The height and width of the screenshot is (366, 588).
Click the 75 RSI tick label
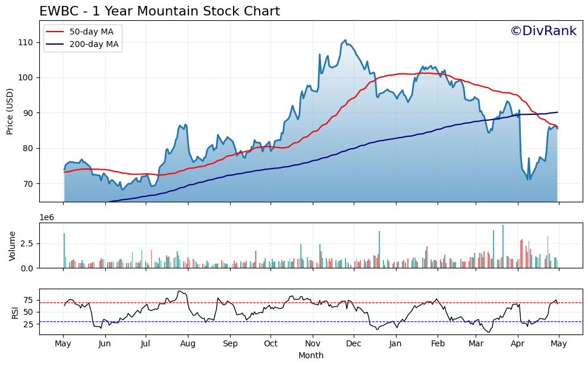(28, 300)
